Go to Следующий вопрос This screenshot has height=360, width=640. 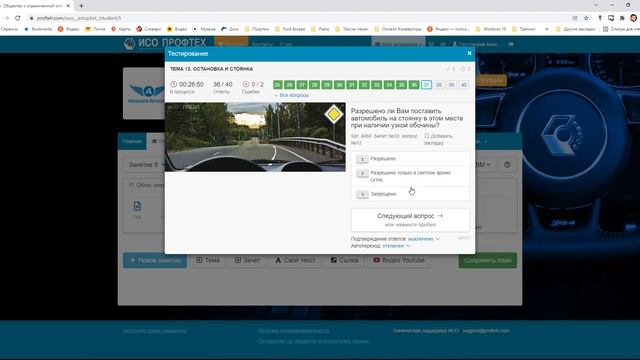tap(410, 220)
